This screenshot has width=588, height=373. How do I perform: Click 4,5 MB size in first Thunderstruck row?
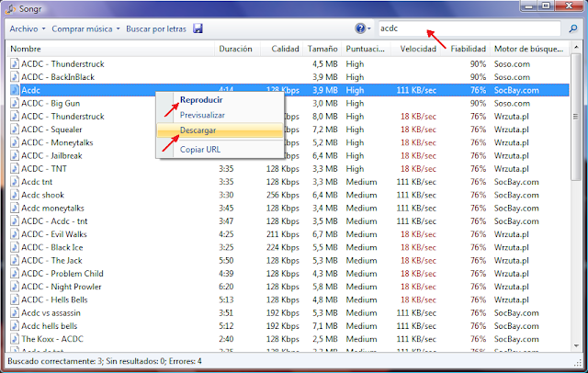(325, 63)
